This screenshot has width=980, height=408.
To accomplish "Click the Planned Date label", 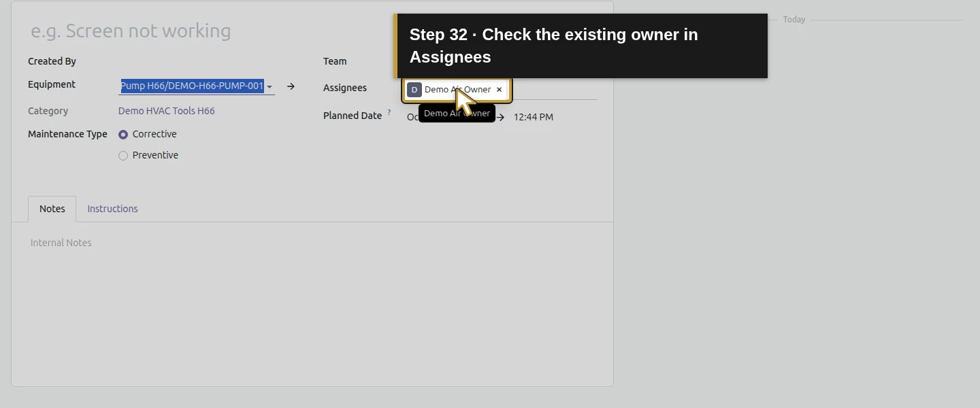I will tap(353, 116).
